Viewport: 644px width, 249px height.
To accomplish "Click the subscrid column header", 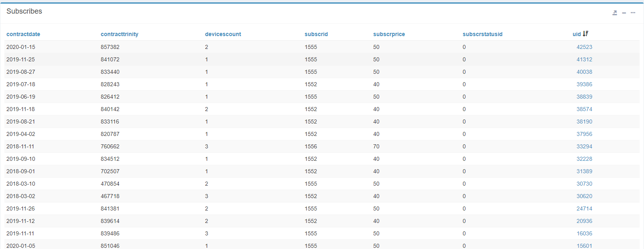I will tap(316, 34).
